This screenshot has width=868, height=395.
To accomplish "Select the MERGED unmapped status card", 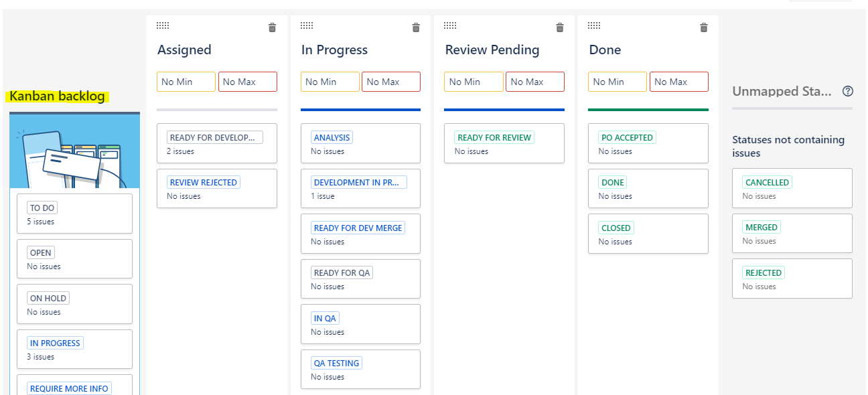I will (792, 234).
